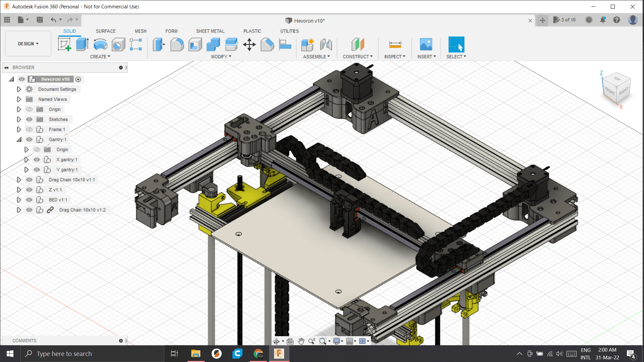Select the Hole tool
The width and height of the screenshot is (644, 362).
click(x=118, y=44)
